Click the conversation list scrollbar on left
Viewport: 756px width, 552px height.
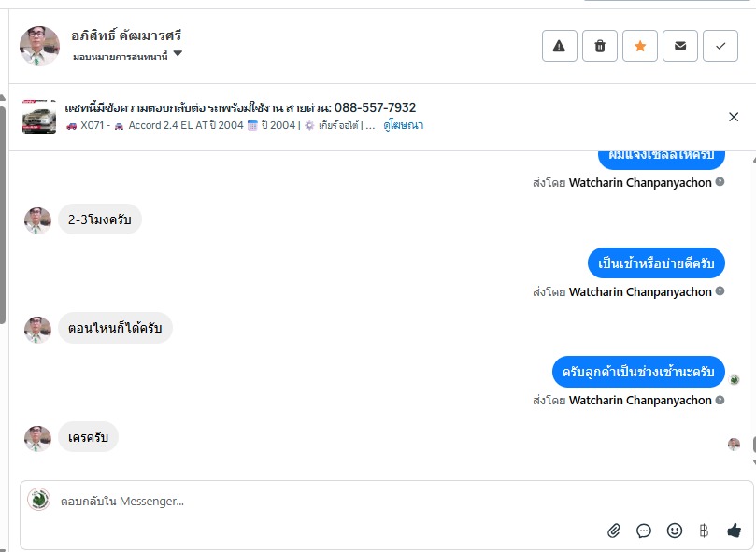point(3,215)
